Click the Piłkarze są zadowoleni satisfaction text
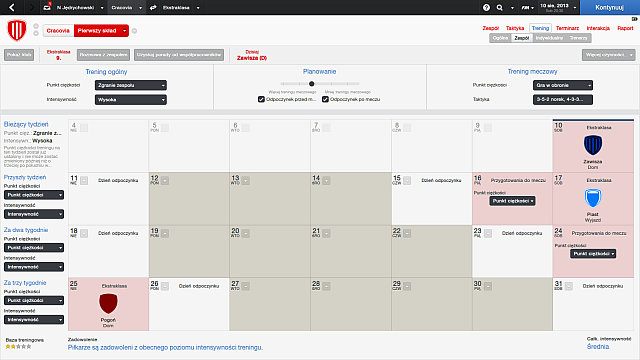640x360 pixels. (x=165, y=347)
